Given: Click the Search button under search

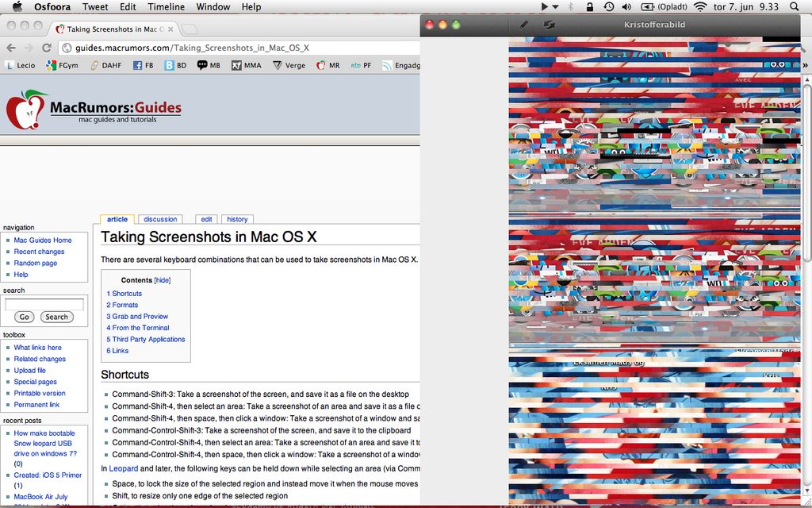Looking at the screenshot, I should point(56,317).
